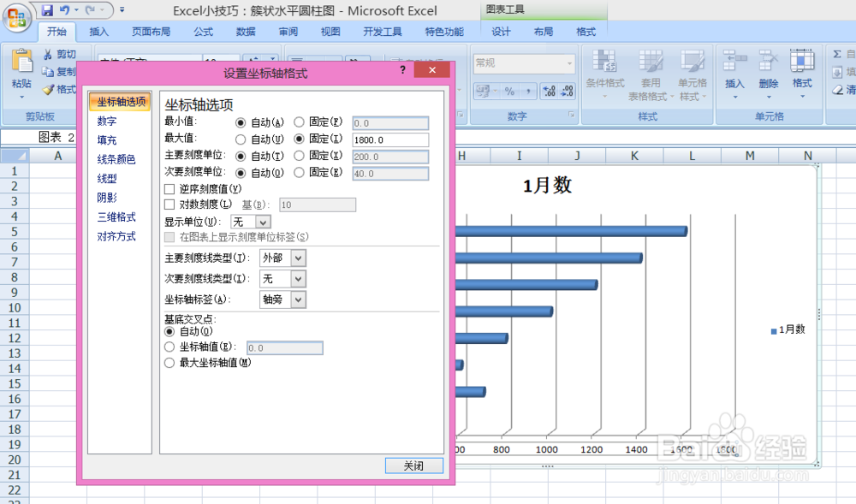Redo the last action

point(90,9)
